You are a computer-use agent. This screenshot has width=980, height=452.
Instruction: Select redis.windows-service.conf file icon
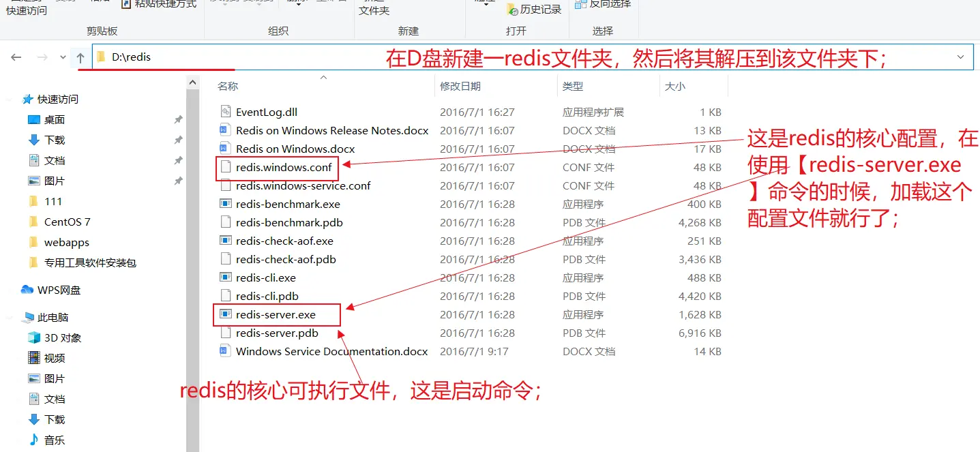coord(226,185)
